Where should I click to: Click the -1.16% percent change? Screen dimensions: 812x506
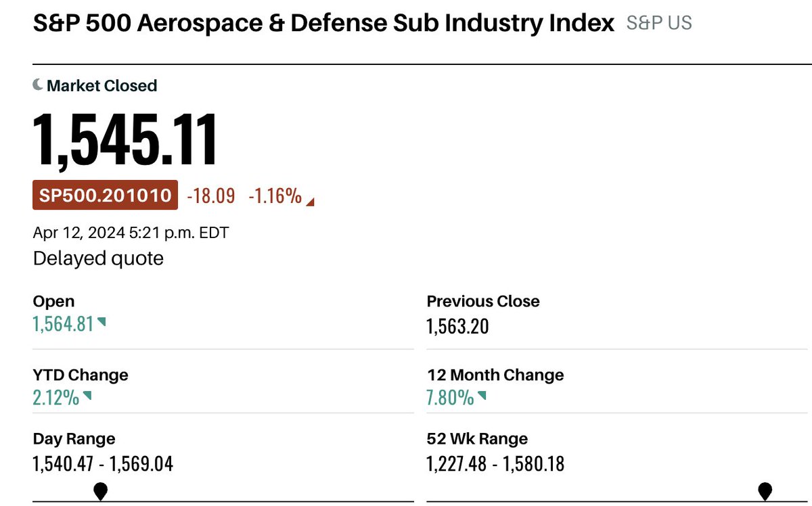coord(275,195)
